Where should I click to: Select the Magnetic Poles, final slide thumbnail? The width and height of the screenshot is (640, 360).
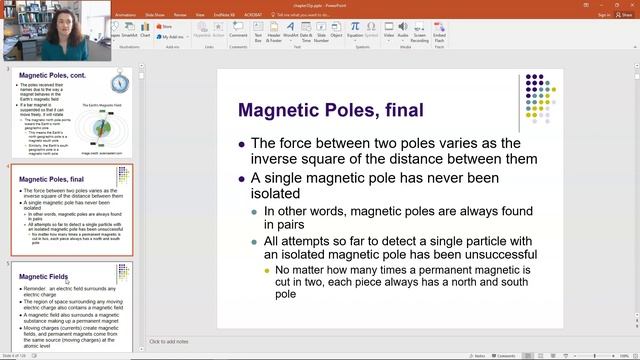click(72, 210)
